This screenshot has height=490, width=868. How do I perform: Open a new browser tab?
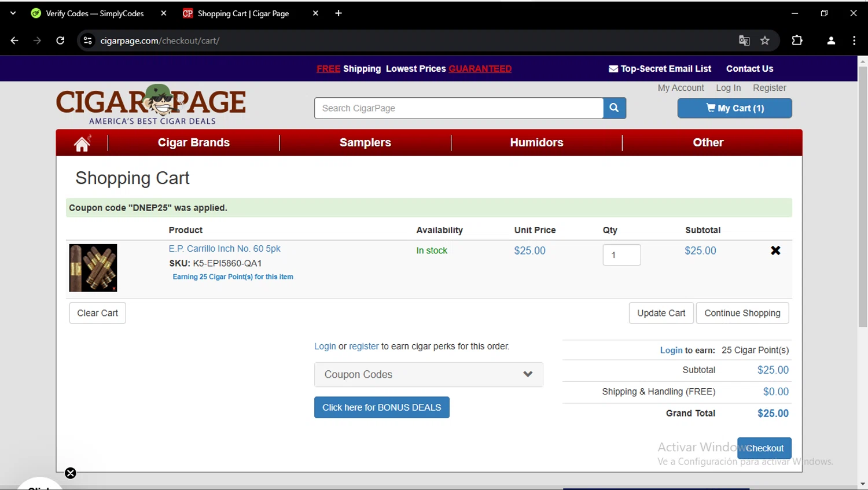pyautogui.click(x=339, y=13)
